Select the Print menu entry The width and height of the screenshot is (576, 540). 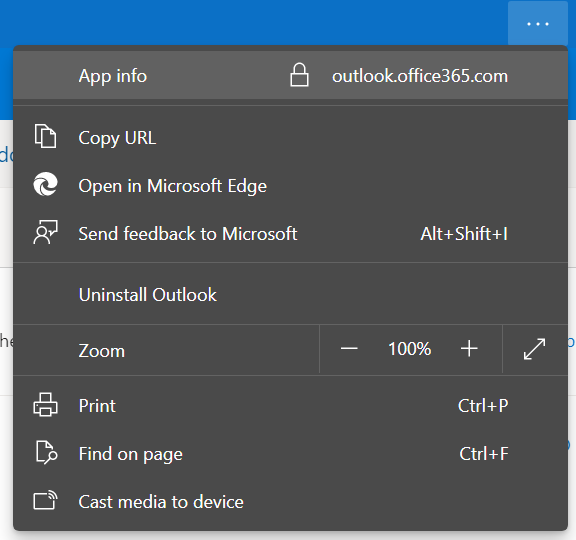coord(290,406)
